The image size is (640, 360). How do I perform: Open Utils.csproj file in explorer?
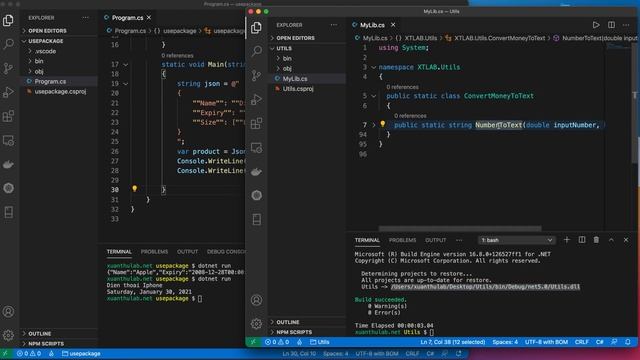(307, 89)
